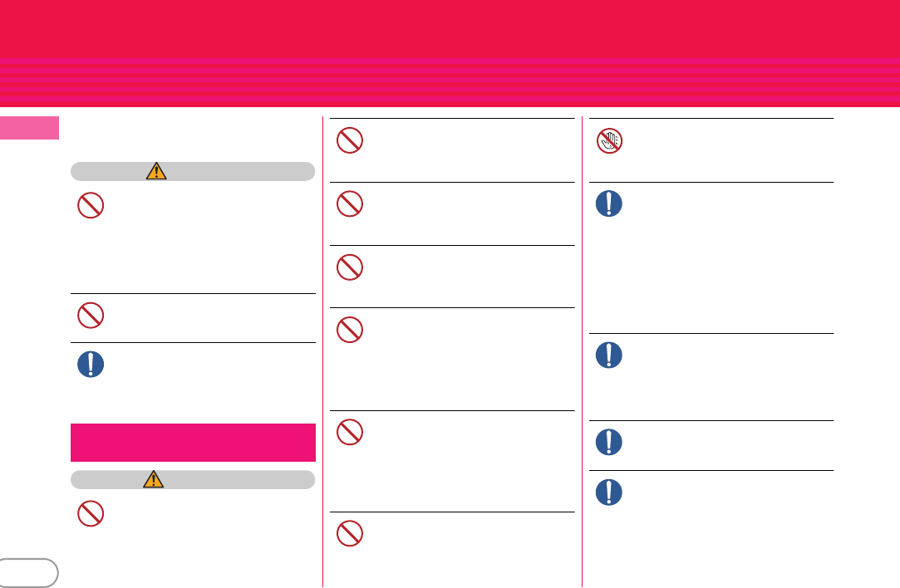The width and height of the screenshot is (900, 588).
Task: Click the bottommost blue exclamation icon in the right column
Action: coord(609,492)
